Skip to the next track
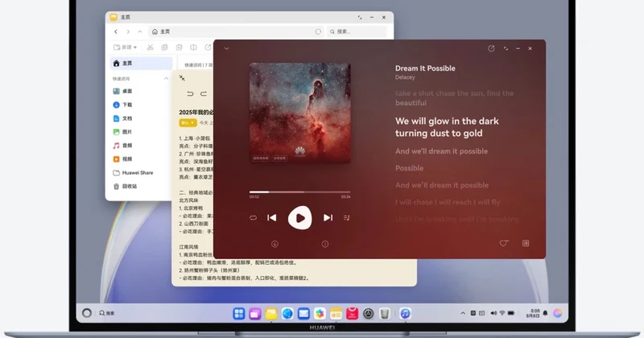644x338 pixels. [x=328, y=217]
